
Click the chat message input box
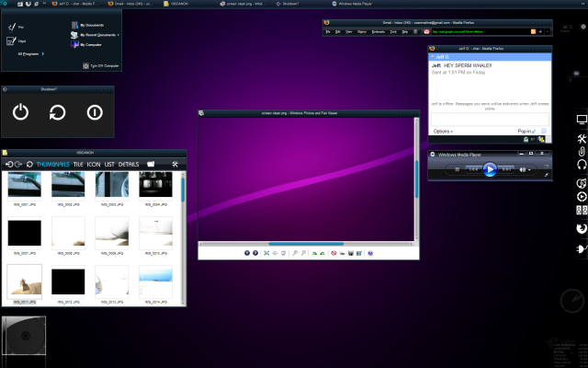pos(490,120)
